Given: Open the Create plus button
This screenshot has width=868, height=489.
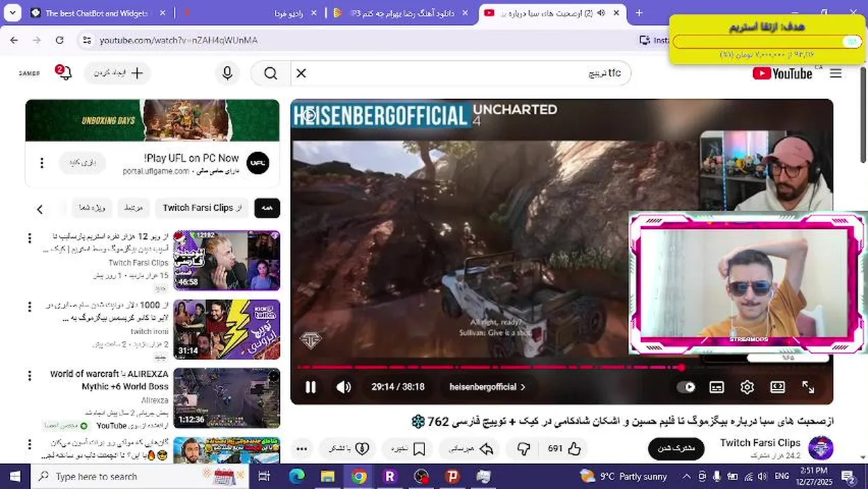Looking at the screenshot, I should 117,73.
